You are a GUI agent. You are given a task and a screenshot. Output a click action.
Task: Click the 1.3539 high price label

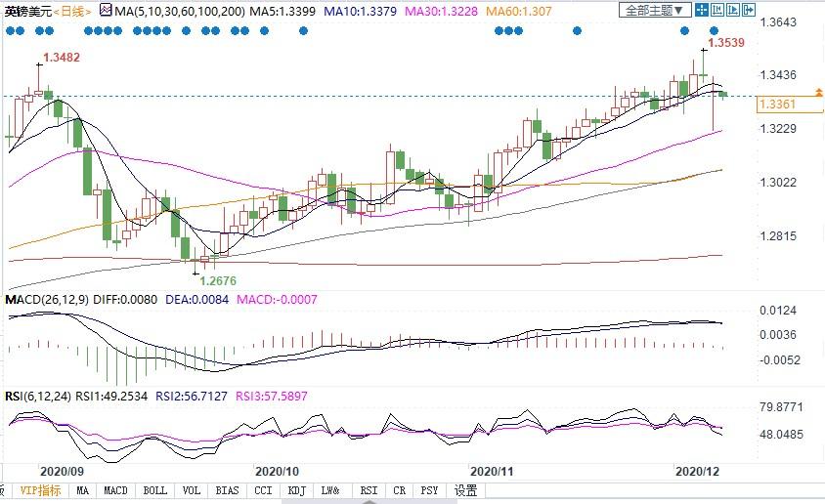(726, 43)
